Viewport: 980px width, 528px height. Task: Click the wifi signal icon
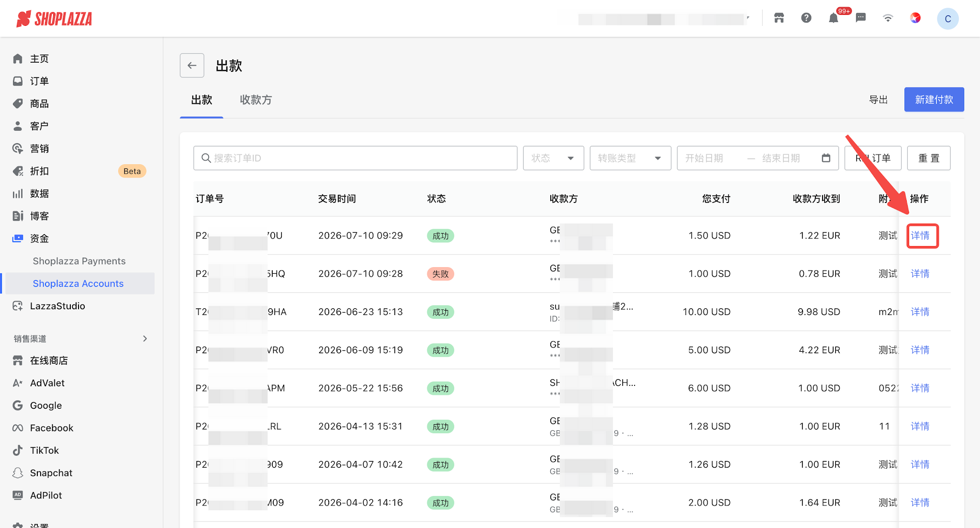(888, 18)
